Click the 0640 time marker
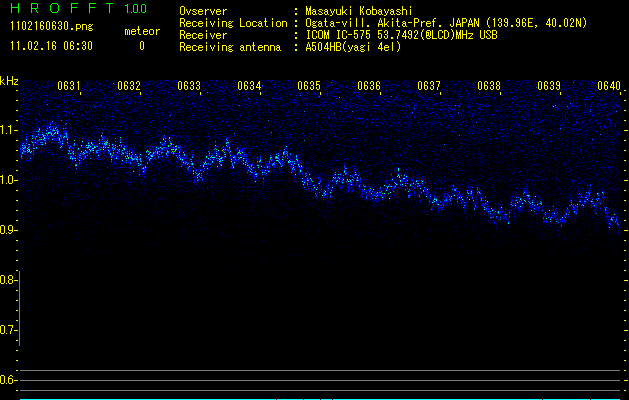The image size is (629, 400). (609, 87)
